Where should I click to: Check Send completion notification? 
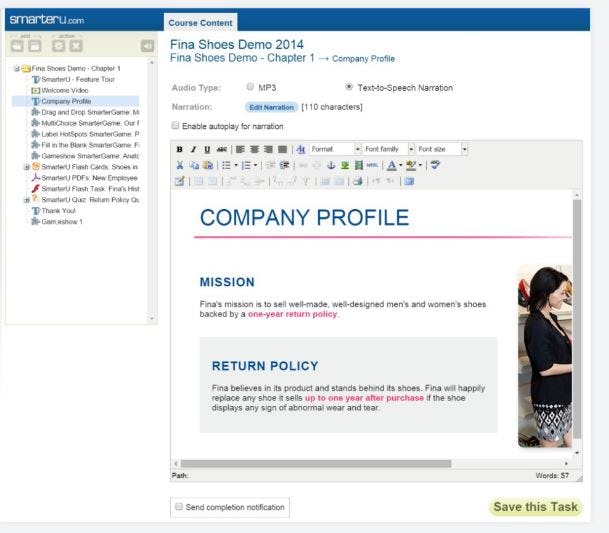click(179, 507)
